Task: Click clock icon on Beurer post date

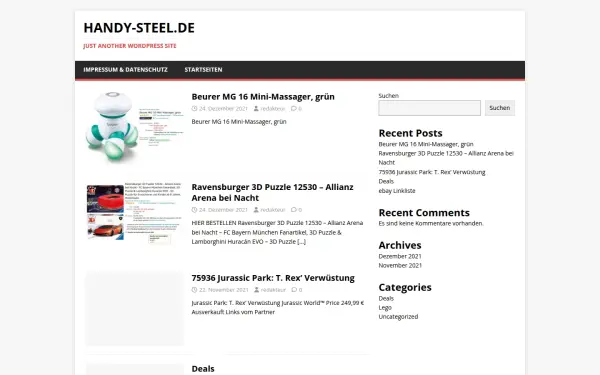Action: pos(194,109)
